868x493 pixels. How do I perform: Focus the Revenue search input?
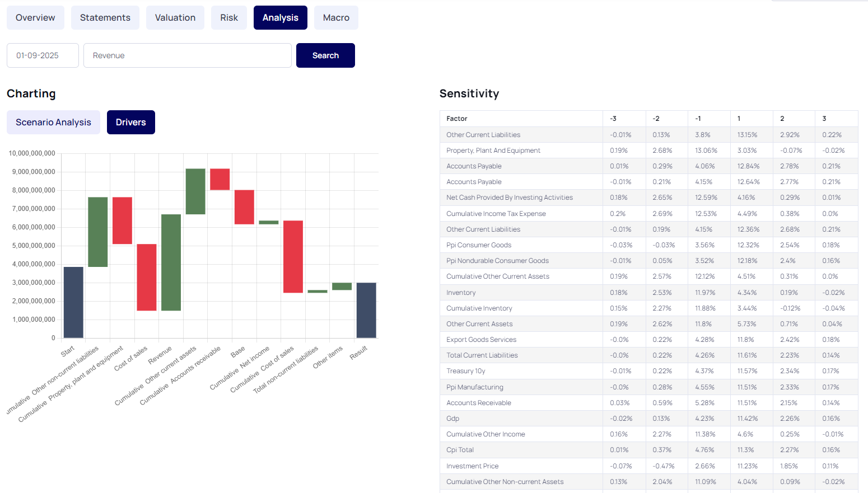click(188, 55)
